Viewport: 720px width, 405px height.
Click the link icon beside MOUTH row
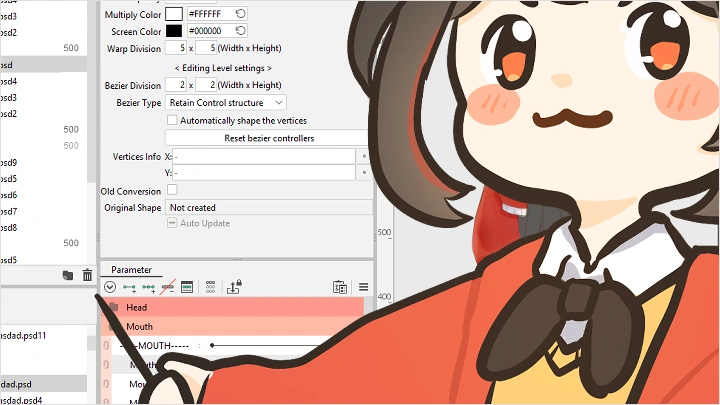tap(106, 345)
